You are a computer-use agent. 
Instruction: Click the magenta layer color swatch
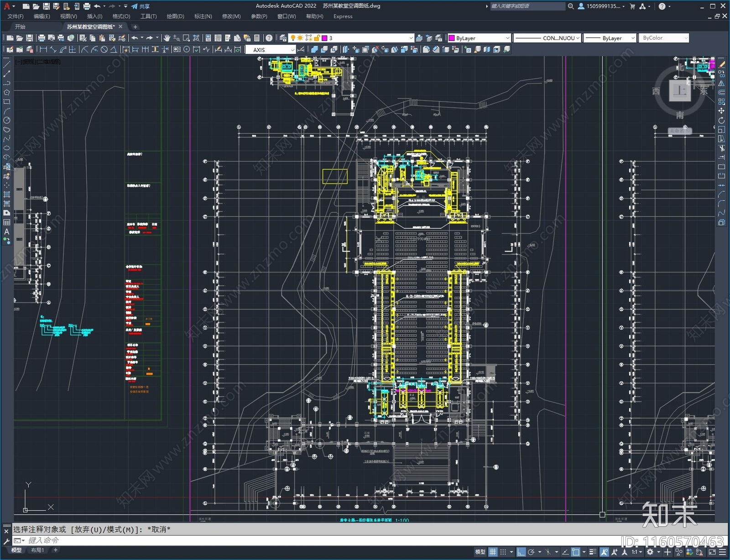[324, 38]
